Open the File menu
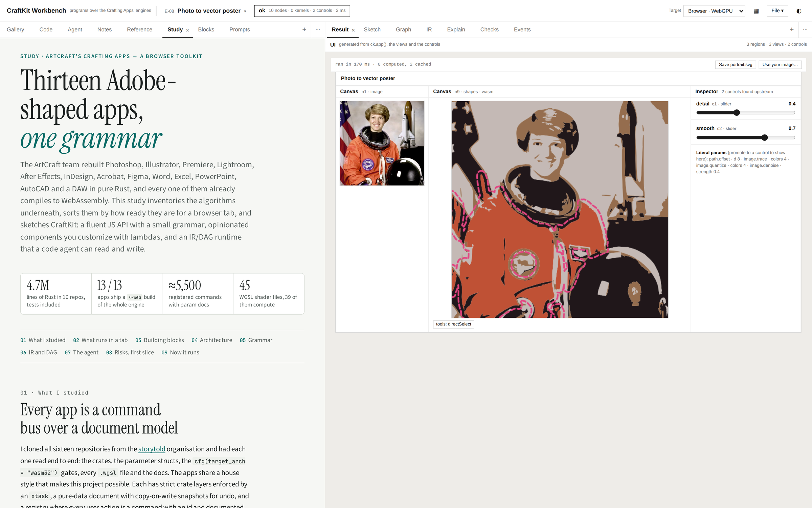Viewport: 812px width, 508px height. point(777,11)
